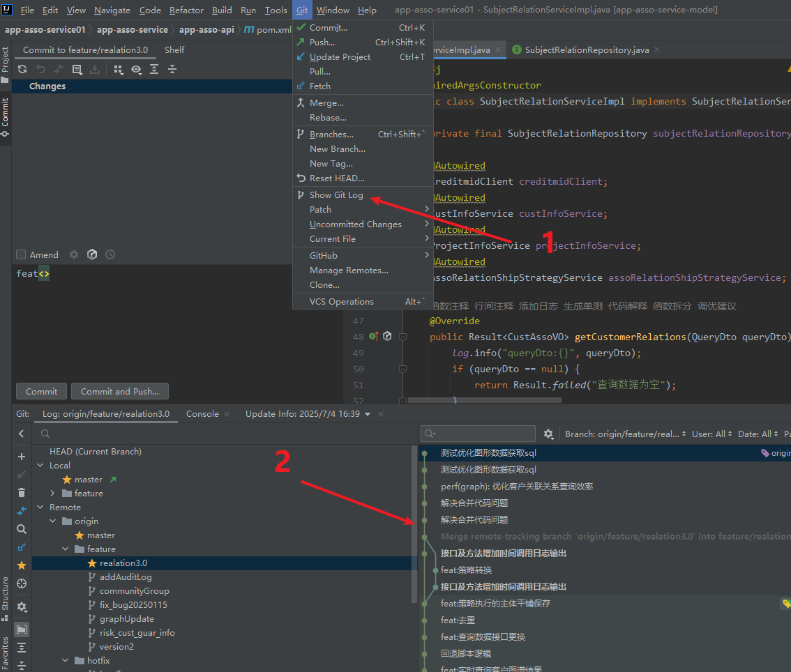Click the 添加日志 inlay link
This screenshot has width=791, height=672.
coord(538,306)
